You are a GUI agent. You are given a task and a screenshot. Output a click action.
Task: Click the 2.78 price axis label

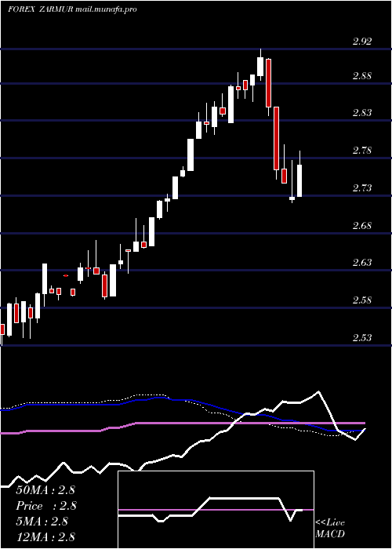point(362,151)
